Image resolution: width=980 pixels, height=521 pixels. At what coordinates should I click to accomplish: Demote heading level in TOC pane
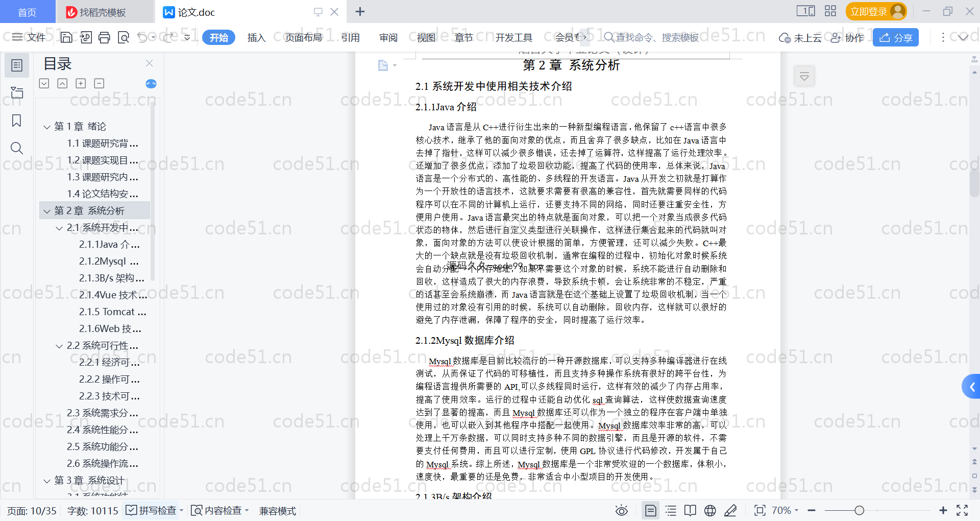point(44,83)
